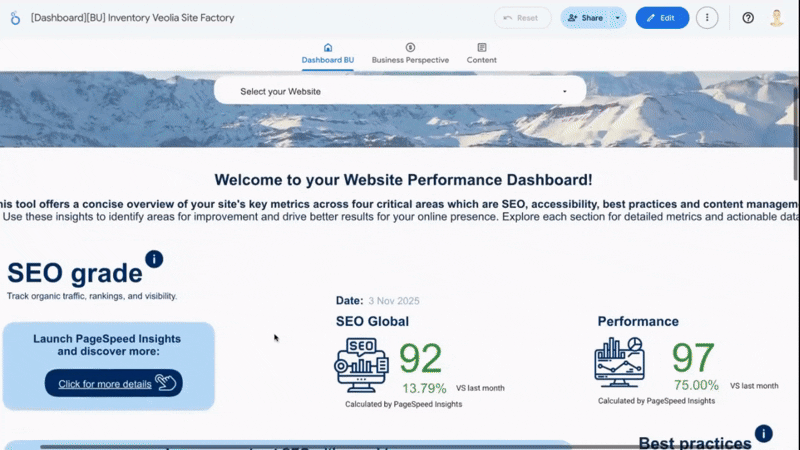Click the Edit button
Screen dimensions: 800x450
point(662,18)
